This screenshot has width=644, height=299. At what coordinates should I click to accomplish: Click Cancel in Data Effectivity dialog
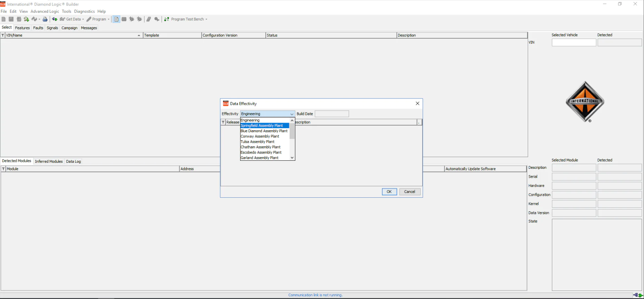pos(410,192)
